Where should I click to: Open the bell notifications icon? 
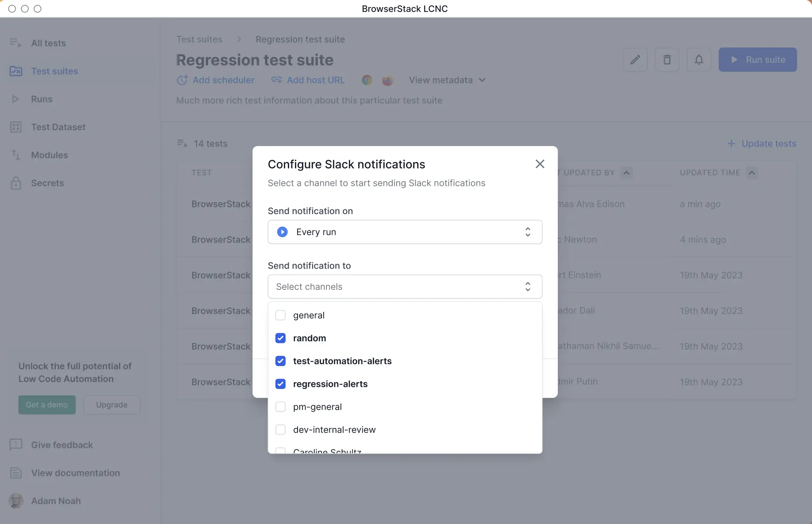click(x=699, y=60)
